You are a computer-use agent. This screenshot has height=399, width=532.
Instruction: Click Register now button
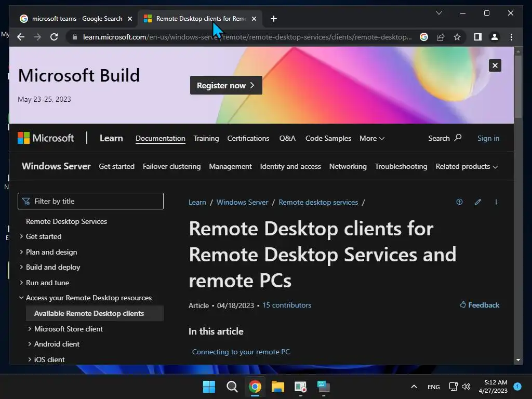click(226, 85)
